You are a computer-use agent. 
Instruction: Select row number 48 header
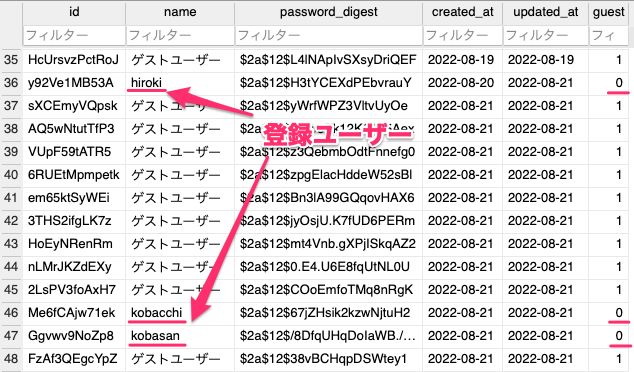coord(11,359)
